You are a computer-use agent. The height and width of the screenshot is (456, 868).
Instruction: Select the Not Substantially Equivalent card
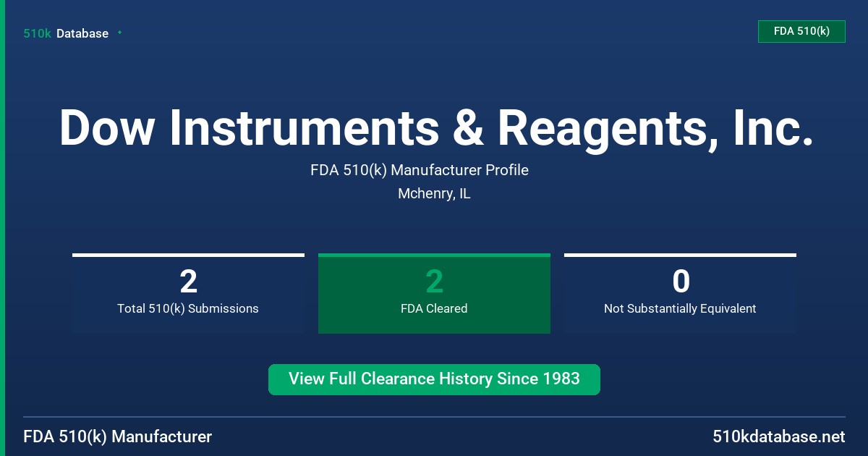pos(680,293)
